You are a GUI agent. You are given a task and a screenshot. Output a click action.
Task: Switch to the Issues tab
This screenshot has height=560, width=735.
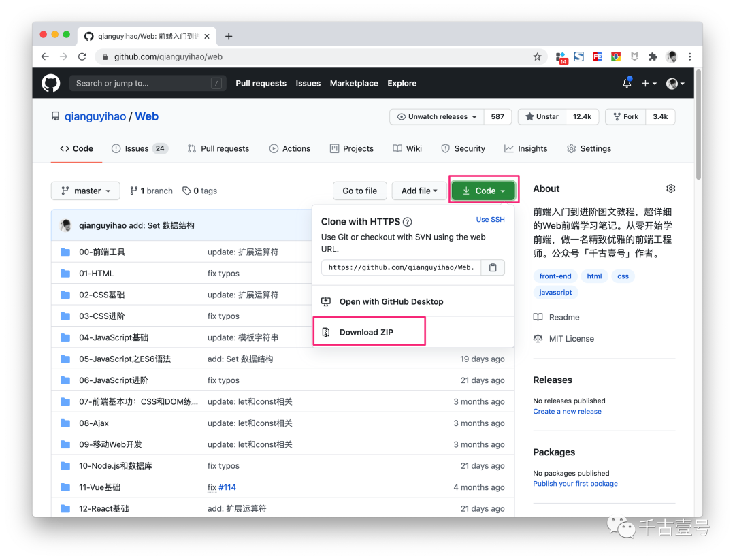140,148
